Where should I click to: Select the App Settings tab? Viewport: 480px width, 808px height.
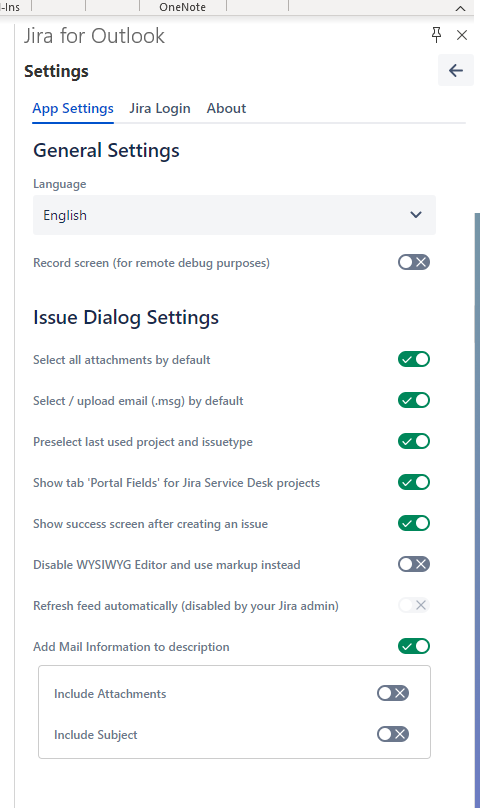(73, 108)
